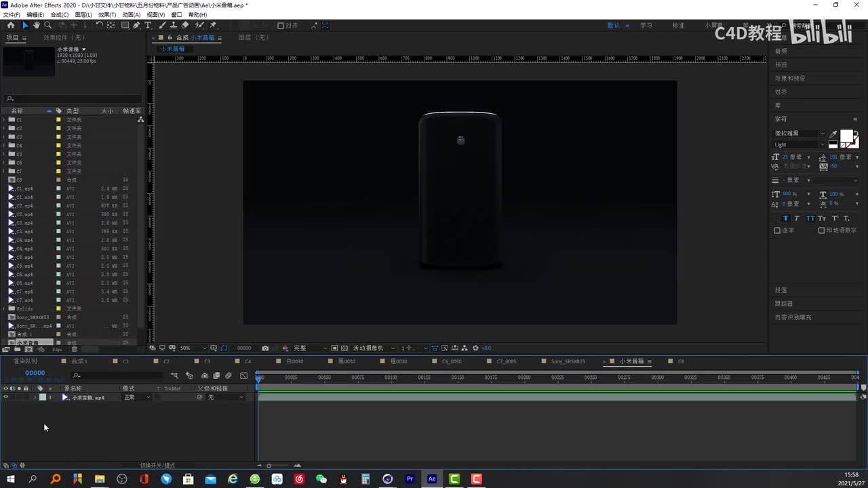Image resolution: width=868 pixels, height=488 pixels.
Task: Toggle visibility of 小米音箱.mp4 layer
Action: pyautogui.click(x=5, y=397)
